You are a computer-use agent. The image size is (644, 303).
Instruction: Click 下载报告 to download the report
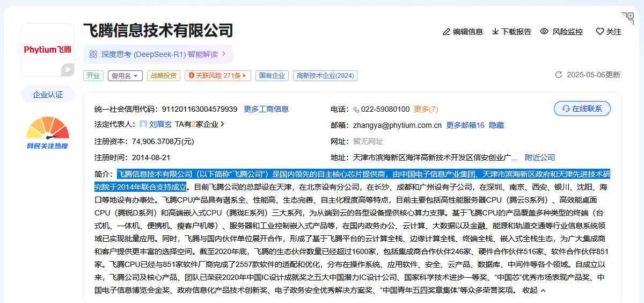click(x=511, y=32)
